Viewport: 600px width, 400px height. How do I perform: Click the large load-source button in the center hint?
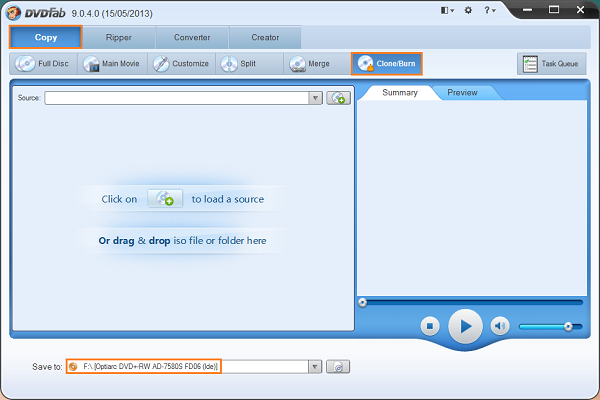point(165,199)
